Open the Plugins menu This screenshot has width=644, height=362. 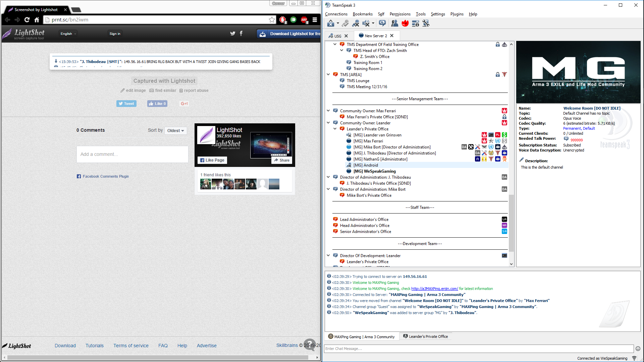pos(457,14)
